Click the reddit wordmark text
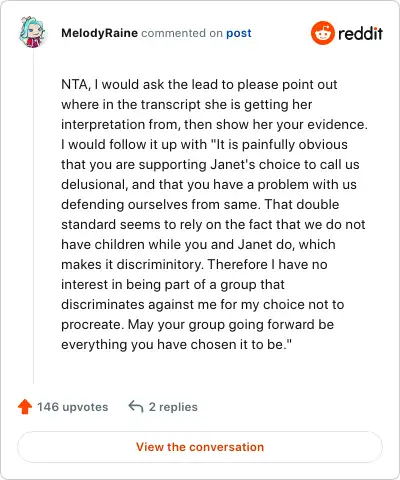The height and width of the screenshot is (480, 400). pos(360,33)
